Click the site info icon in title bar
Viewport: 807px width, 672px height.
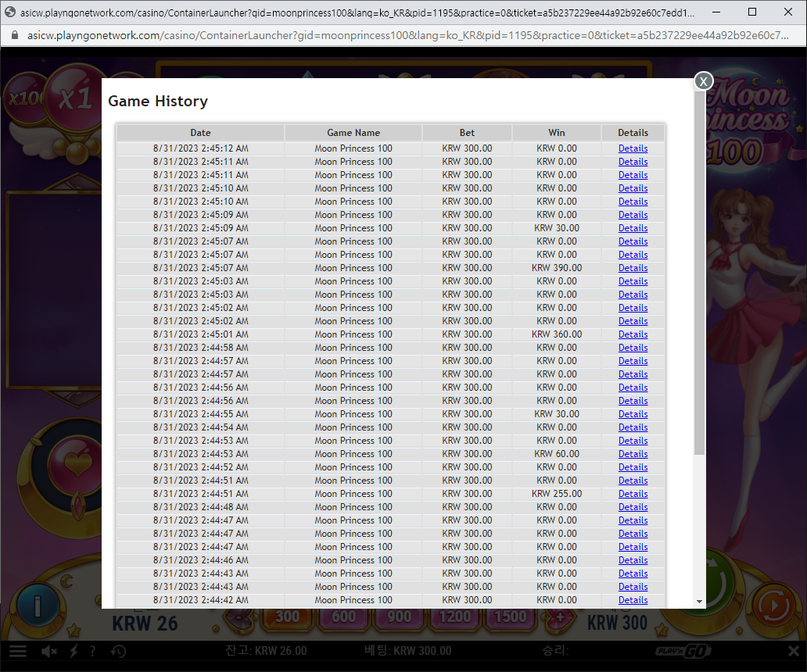[10, 13]
